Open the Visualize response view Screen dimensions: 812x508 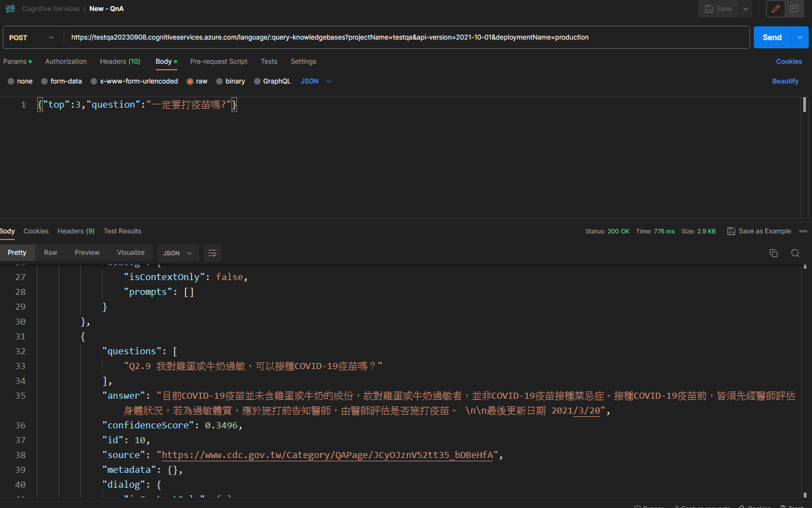click(131, 253)
